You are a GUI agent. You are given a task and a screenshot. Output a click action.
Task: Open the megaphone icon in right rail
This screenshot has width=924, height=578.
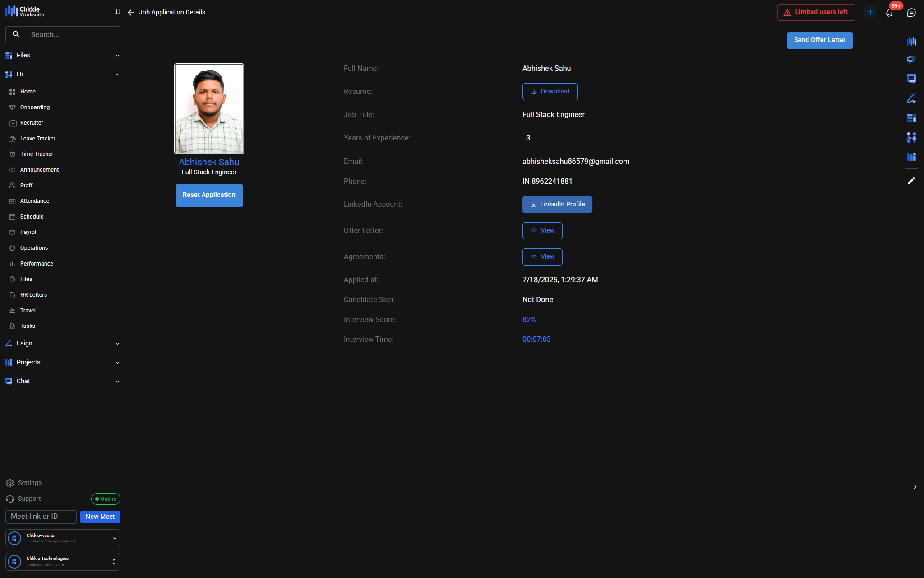click(911, 60)
